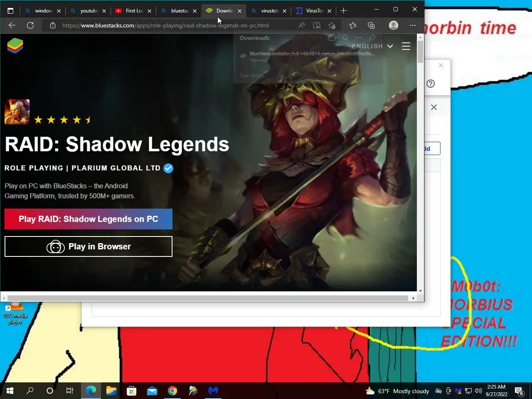Viewport: 532px width, 399px height.
Task: Open Mail app from the taskbar
Action: pos(152,391)
